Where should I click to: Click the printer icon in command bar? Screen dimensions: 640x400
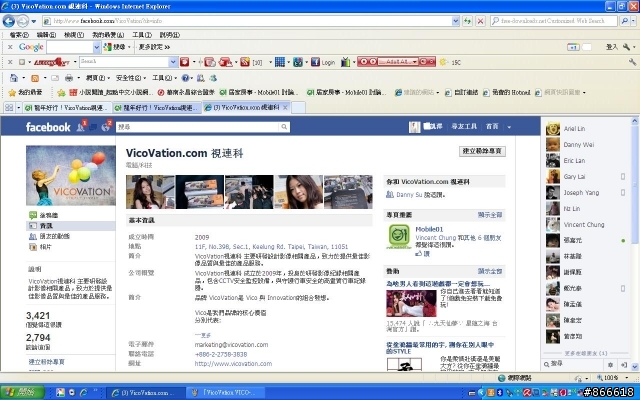[x=69, y=78]
